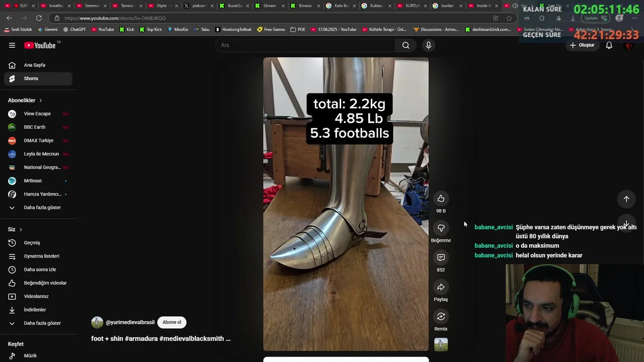The height and width of the screenshot is (362, 644).
Task: Reload the page with refresh icon
Action: 39,18
